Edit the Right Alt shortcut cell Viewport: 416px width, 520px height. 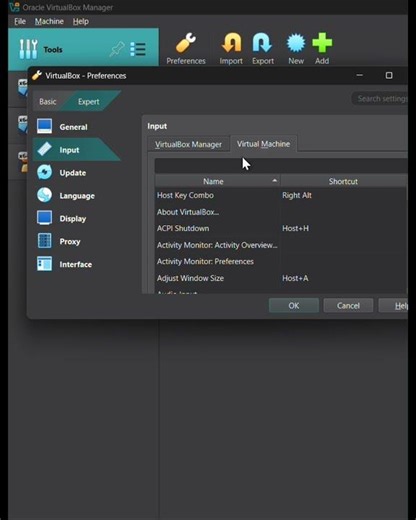(343, 195)
